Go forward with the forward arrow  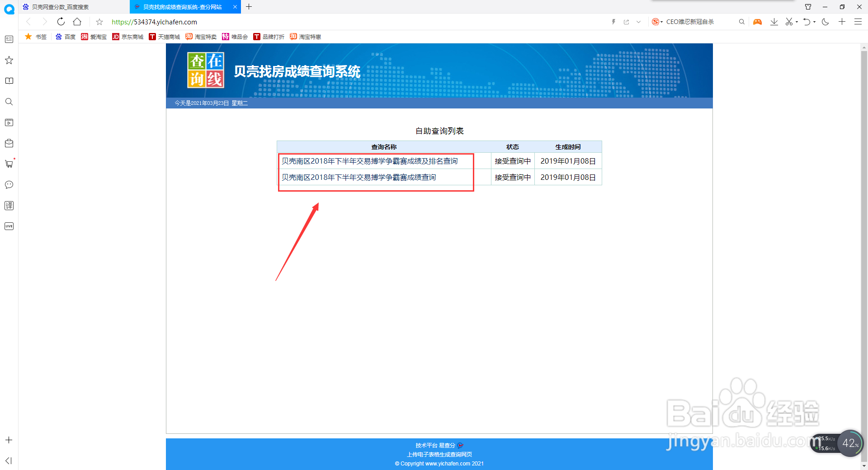[44, 22]
